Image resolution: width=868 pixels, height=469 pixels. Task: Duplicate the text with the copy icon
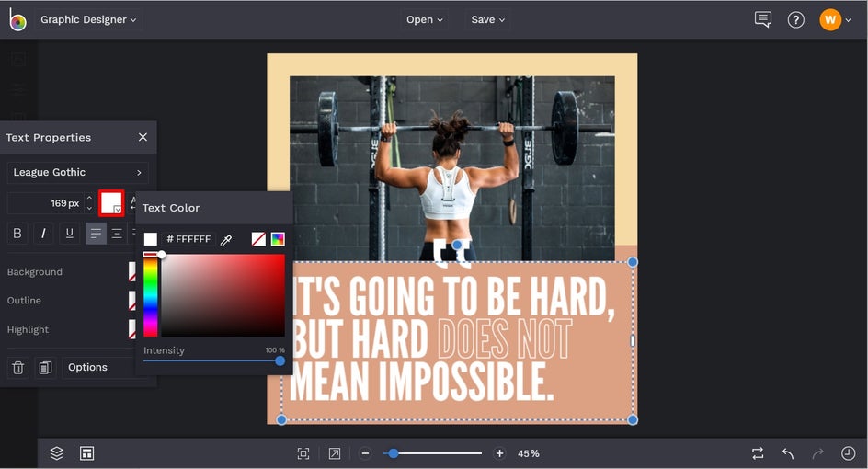click(x=45, y=367)
